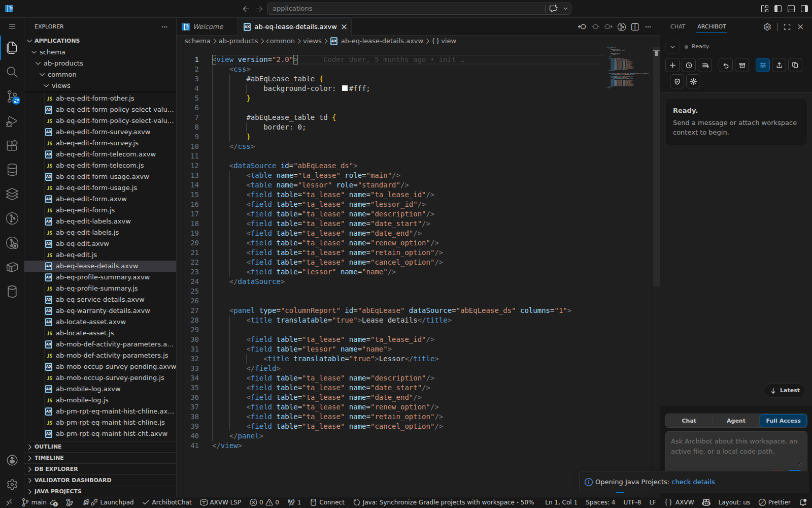Maximize the Archibot panel with fullscreen icon
812x508 pixels.
coord(787,26)
